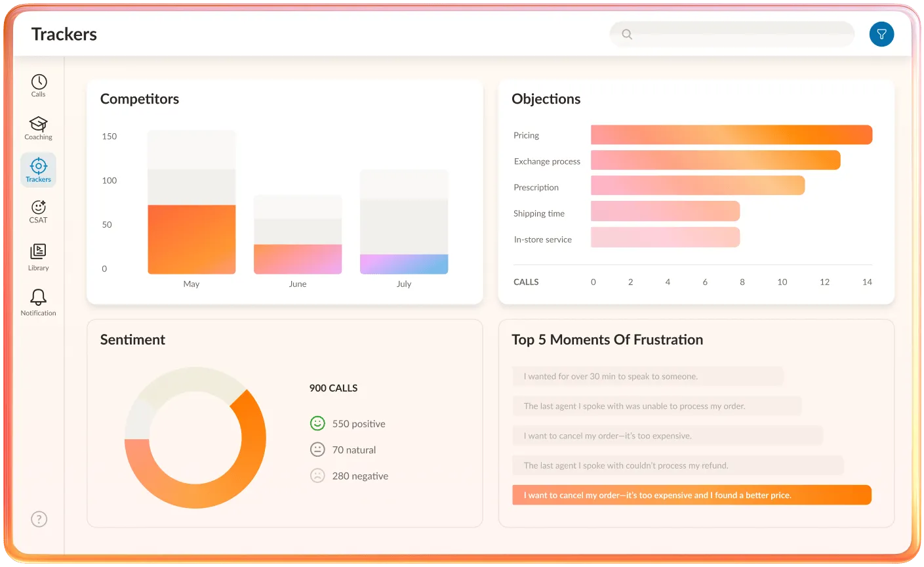Click the blue filter funnel icon

pos(881,34)
